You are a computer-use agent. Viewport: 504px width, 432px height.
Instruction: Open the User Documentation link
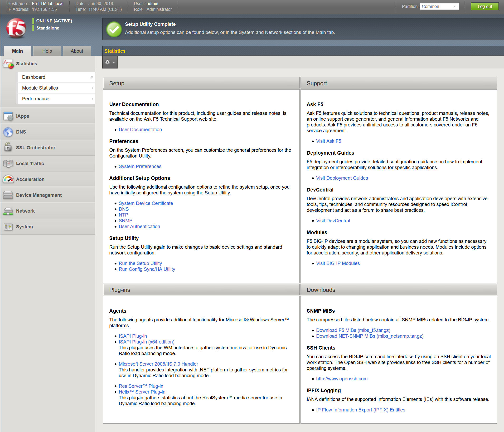[140, 130]
